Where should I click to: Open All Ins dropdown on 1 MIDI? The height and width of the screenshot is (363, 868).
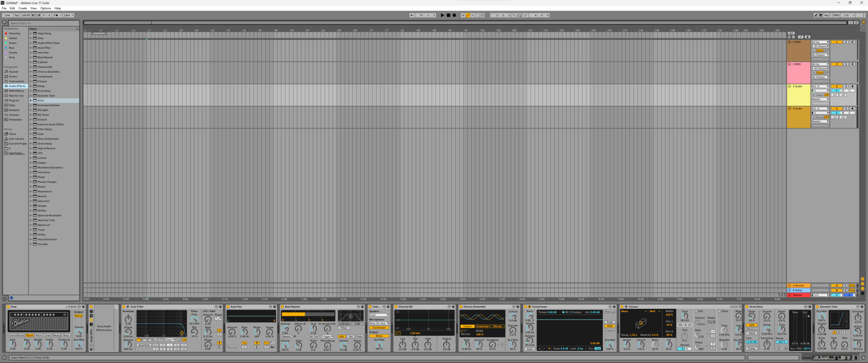click(x=820, y=42)
